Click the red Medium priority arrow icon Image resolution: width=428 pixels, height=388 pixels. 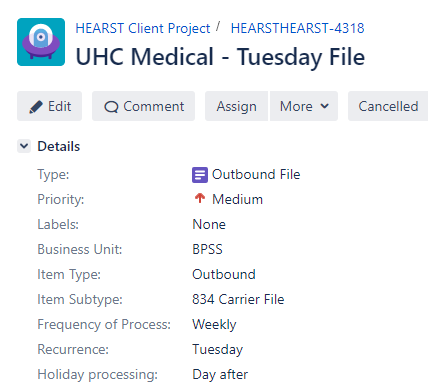[x=200, y=198]
